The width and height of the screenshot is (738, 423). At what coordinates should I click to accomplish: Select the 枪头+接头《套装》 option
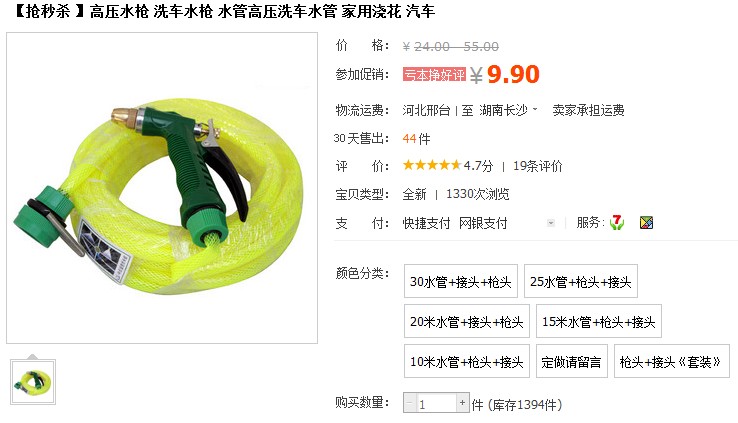672,361
